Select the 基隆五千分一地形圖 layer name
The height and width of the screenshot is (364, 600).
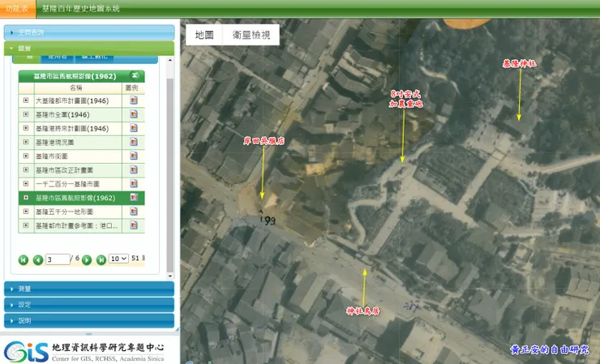[x=64, y=212]
